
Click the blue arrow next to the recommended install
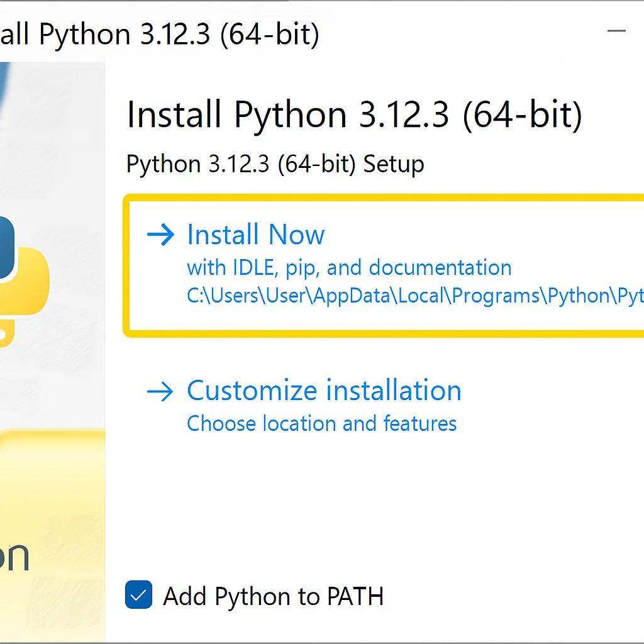(160, 235)
